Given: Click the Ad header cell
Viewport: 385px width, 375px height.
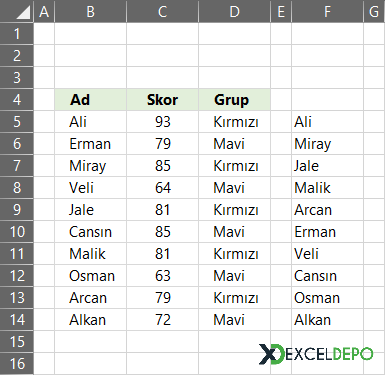Looking at the screenshot, I should pos(90,100).
